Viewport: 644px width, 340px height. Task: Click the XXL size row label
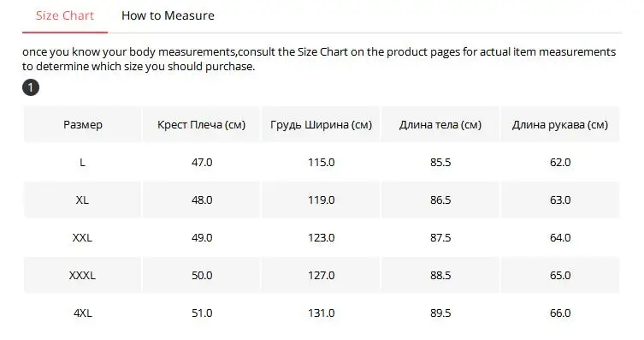click(x=83, y=237)
